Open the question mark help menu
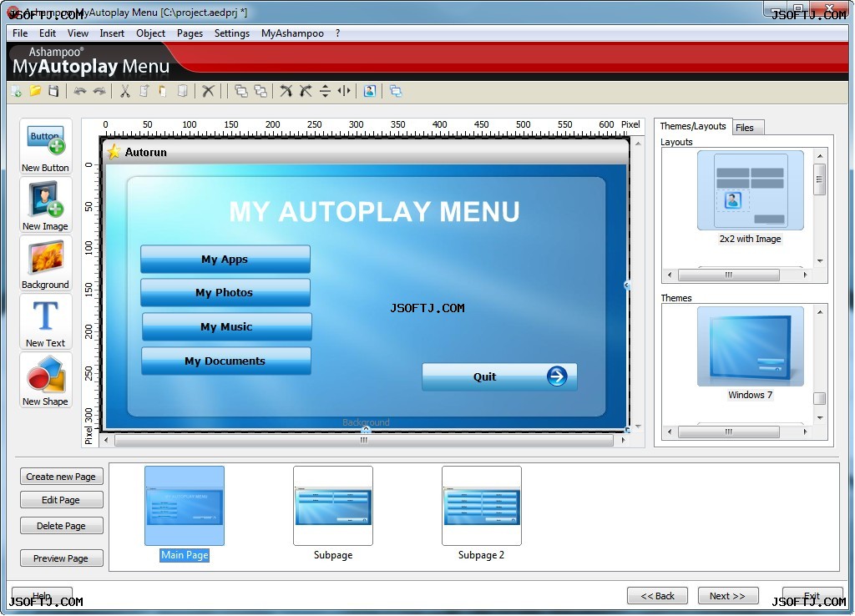Screen dimensions: 855x616 coord(338,33)
